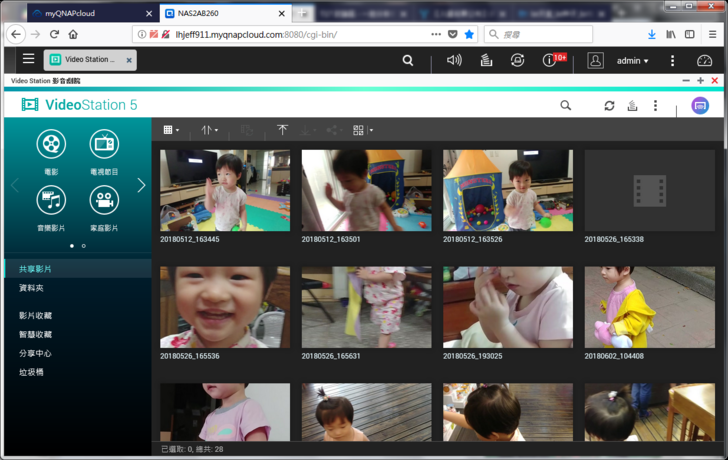Open video thumbnail 20180512_163501

[366, 190]
